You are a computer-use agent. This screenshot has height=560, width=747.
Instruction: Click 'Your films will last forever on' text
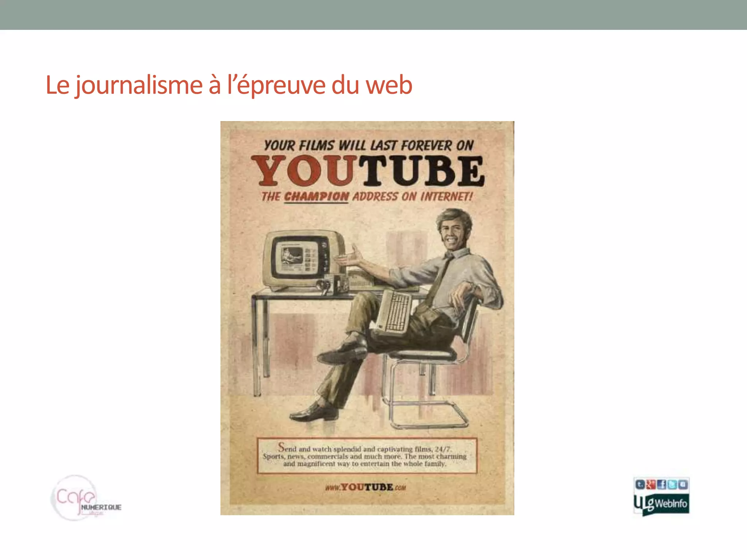[x=369, y=145]
